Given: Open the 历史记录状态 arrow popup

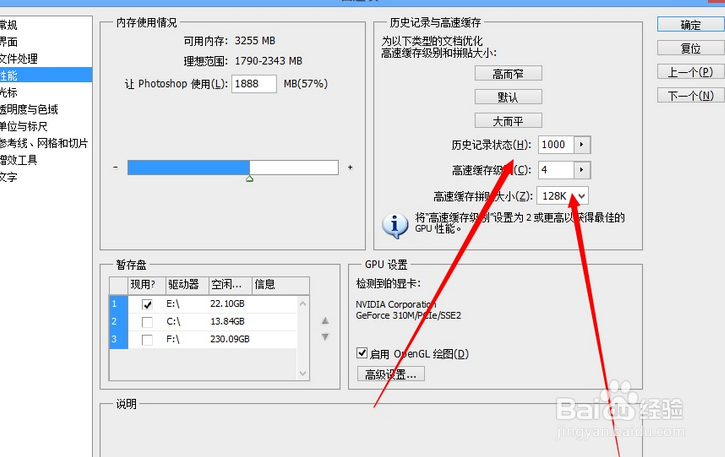Looking at the screenshot, I should point(582,145).
